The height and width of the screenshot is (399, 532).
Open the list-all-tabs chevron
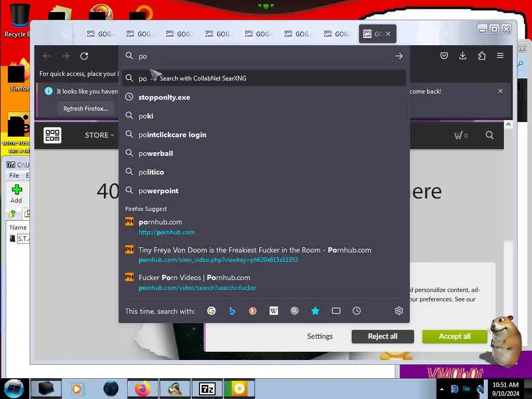coord(445,34)
